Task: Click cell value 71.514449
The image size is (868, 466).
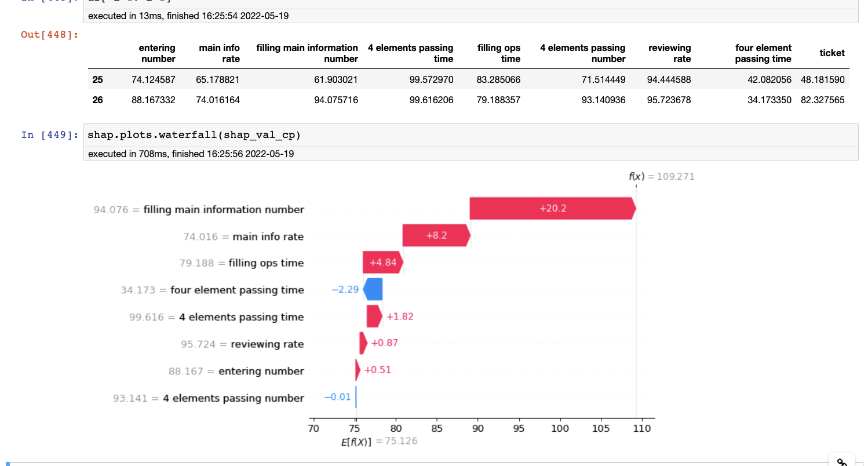Action: [x=604, y=79]
